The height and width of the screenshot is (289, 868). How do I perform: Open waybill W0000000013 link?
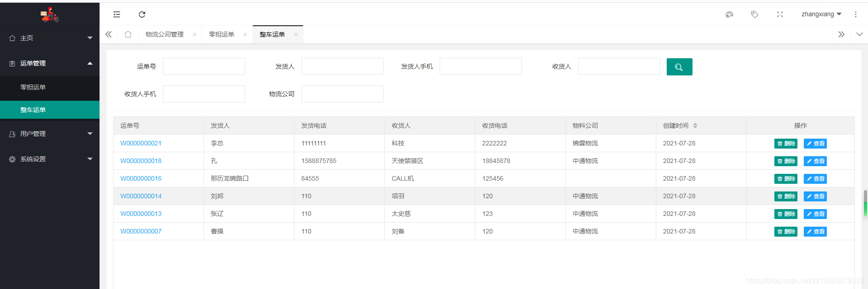[141, 214]
